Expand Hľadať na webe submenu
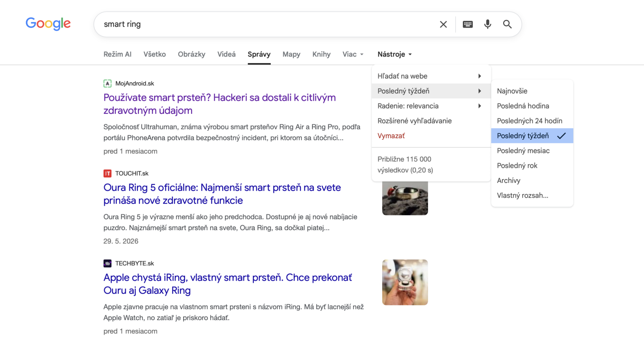The image size is (644, 341). point(431,76)
